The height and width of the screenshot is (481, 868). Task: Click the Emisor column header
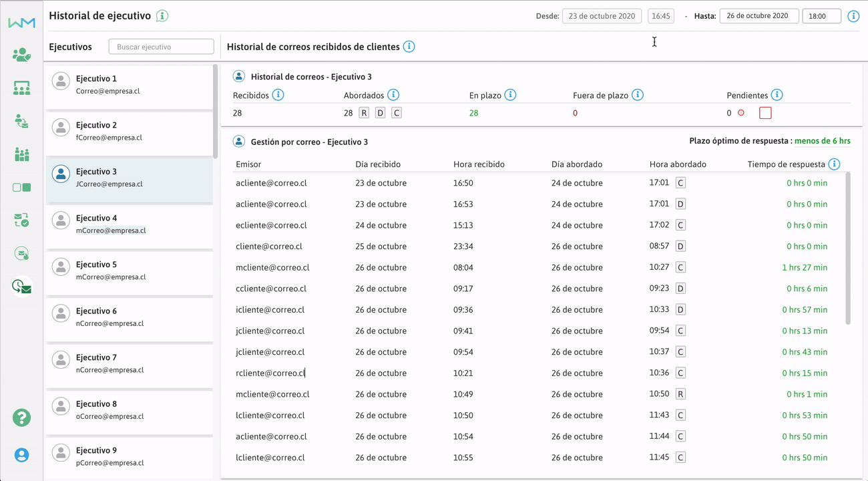click(x=248, y=164)
